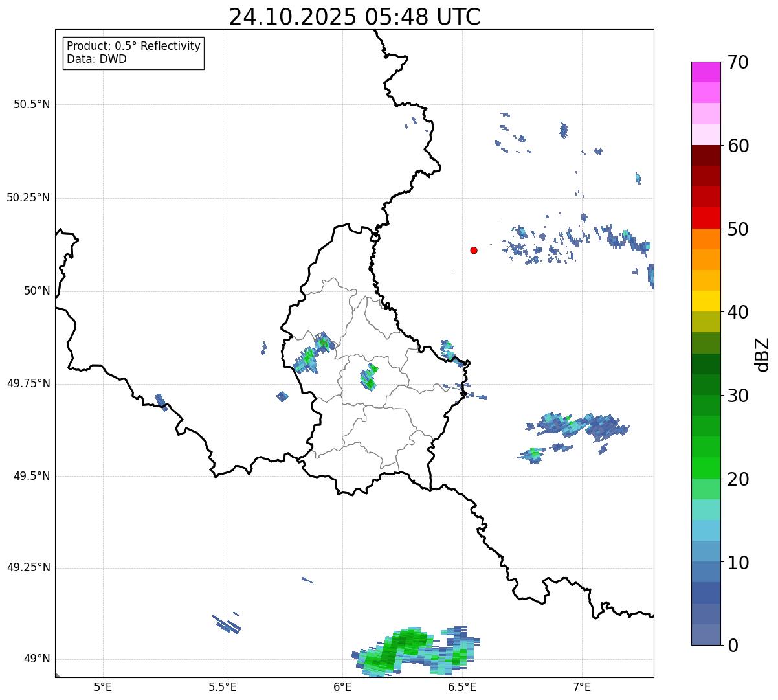Click the "Product: 0.5° Reflectivity" legend line
This screenshot has width=778, height=700.
133,47
